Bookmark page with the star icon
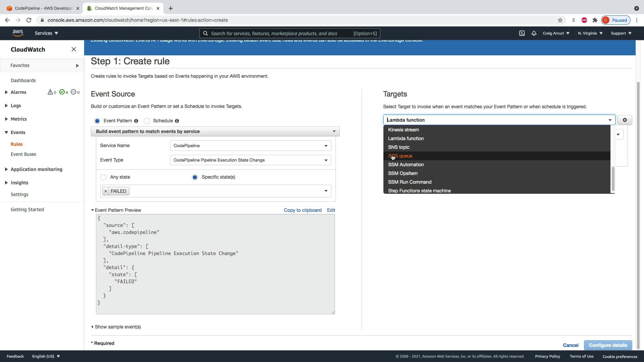644x362 pixels. pyautogui.click(x=560, y=20)
